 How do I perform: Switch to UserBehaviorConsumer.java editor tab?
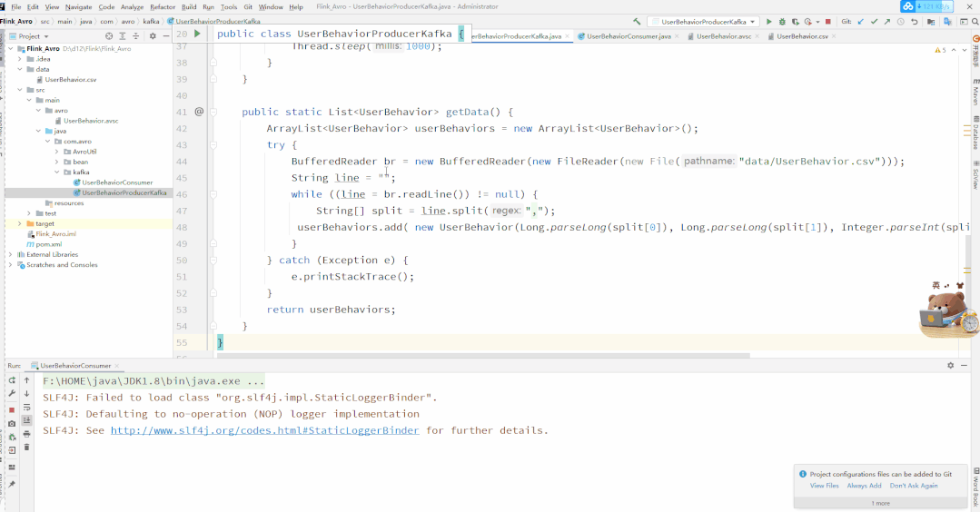(628, 36)
